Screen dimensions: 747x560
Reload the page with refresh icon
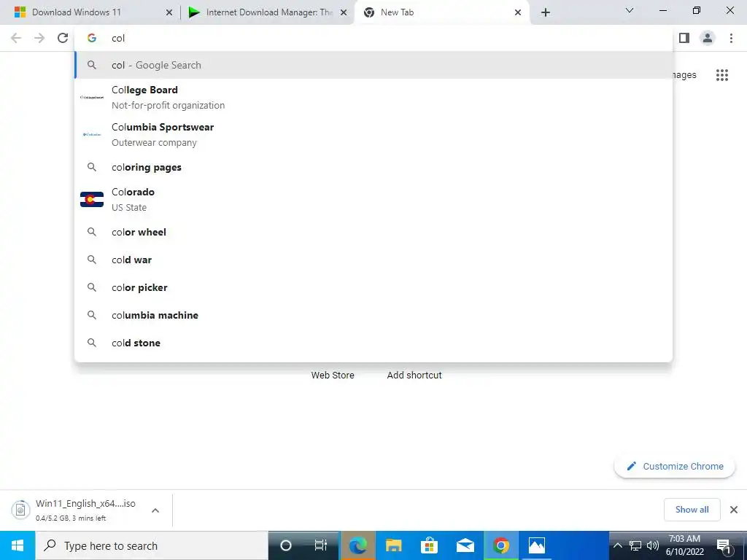pyautogui.click(x=63, y=38)
